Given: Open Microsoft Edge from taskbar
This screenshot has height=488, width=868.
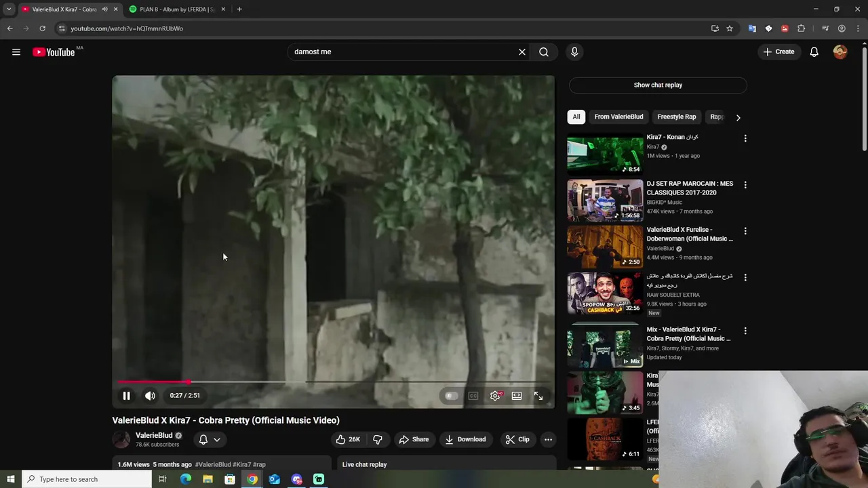Looking at the screenshot, I should click(185, 479).
